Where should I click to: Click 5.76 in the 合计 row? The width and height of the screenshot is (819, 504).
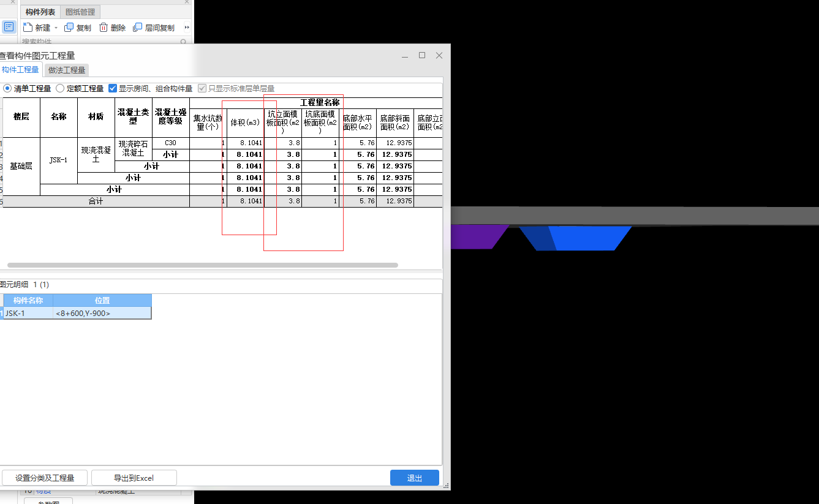[x=358, y=201]
